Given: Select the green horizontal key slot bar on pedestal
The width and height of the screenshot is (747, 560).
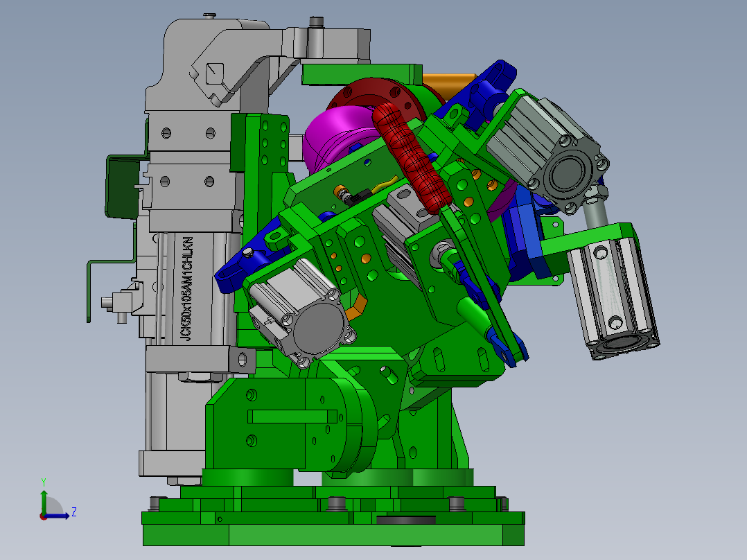Looking at the screenshot, I should point(292,416).
